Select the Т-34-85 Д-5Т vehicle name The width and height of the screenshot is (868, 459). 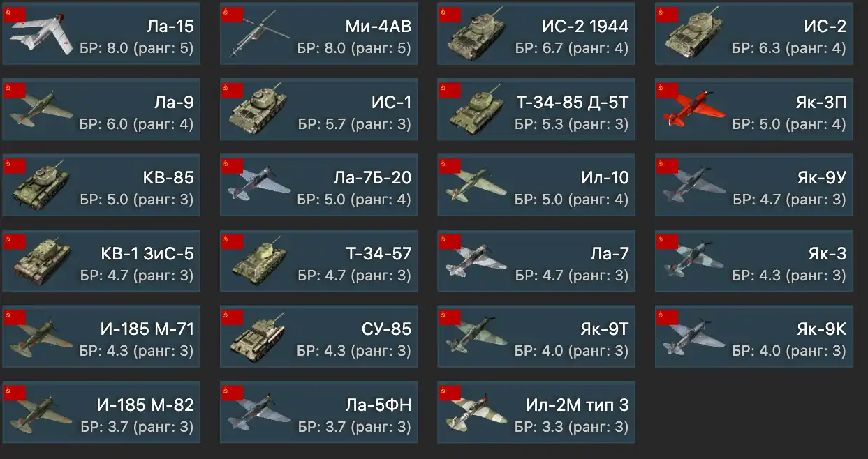point(572,102)
